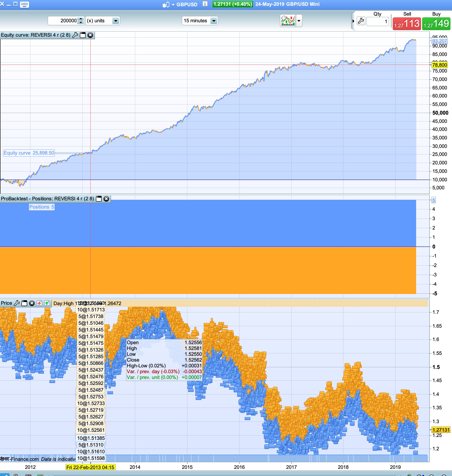Open the (x) units dropdown

[x=116, y=21]
